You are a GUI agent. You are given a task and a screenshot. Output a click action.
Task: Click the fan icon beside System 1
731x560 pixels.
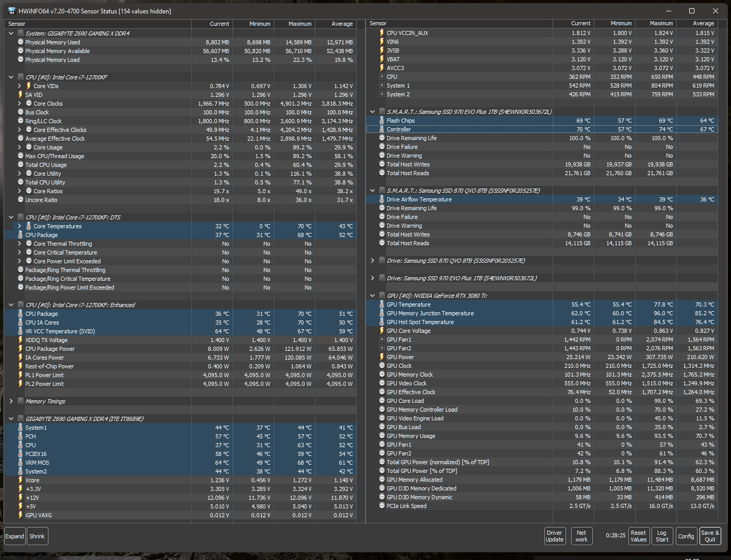(382, 86)
